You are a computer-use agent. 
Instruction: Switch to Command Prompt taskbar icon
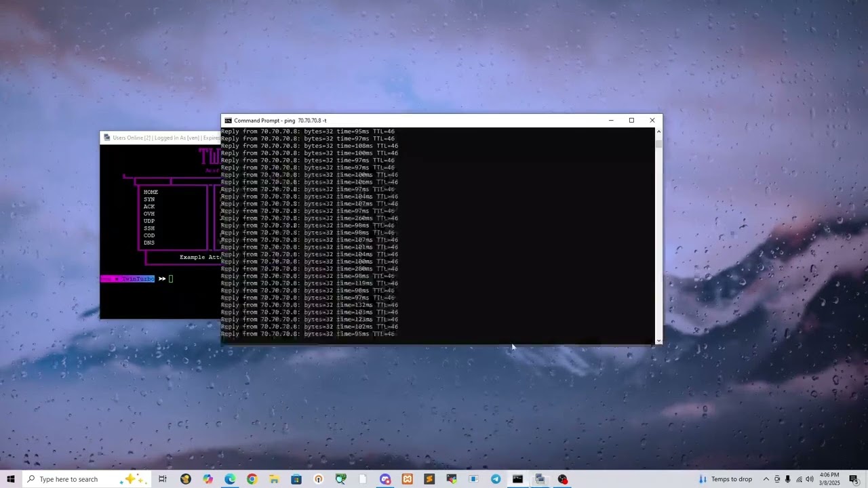[517, 479]
